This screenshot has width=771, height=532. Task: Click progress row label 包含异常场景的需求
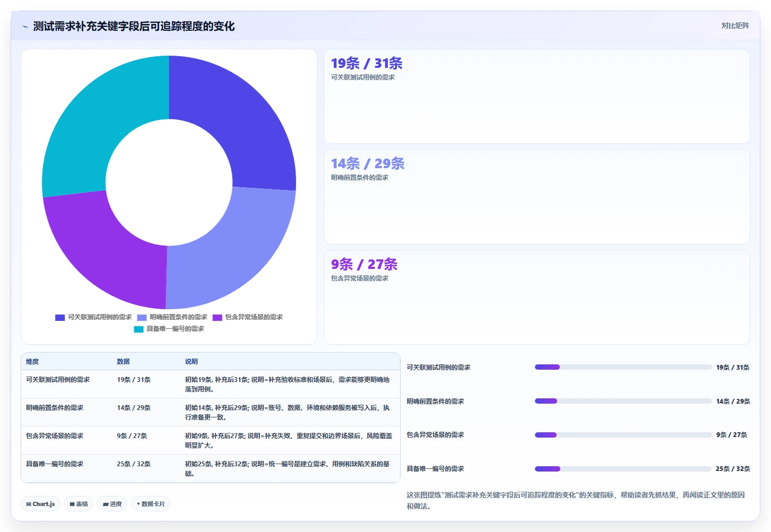click(x=435, y=435)
